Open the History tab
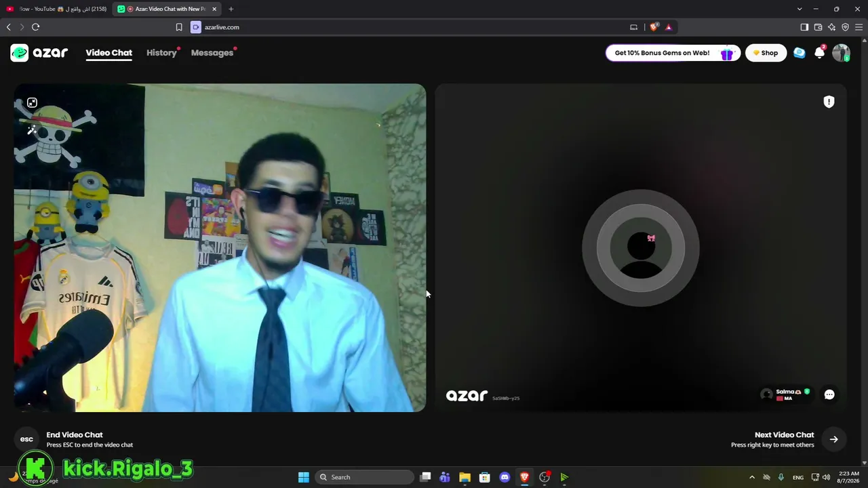 click(161, 53)
